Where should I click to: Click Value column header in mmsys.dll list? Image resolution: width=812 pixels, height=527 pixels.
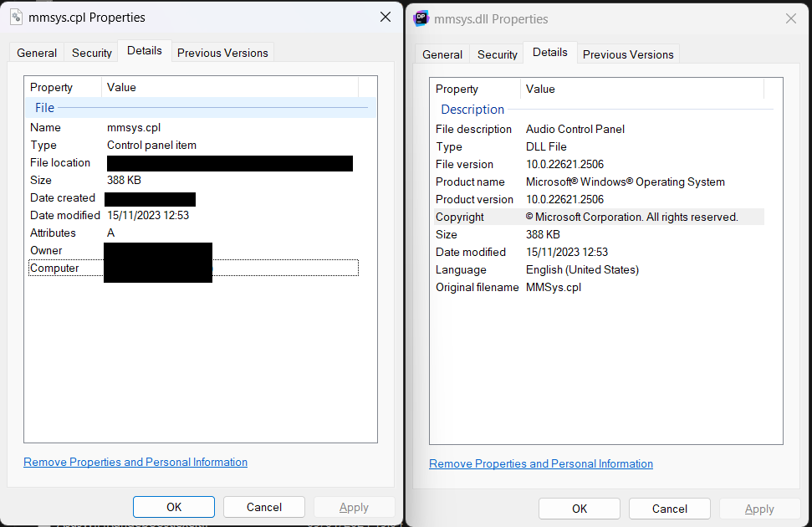tap(642, 89)
